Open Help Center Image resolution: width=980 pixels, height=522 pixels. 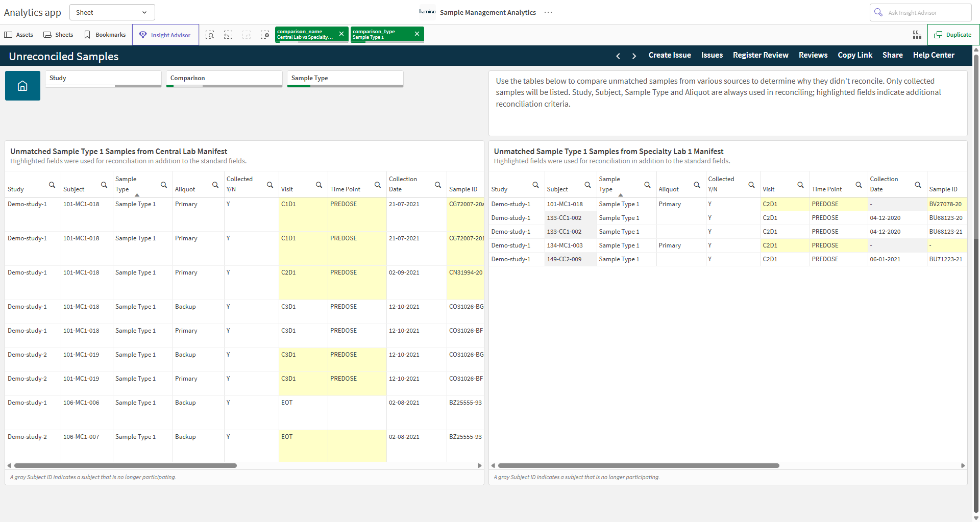point(934,55)
